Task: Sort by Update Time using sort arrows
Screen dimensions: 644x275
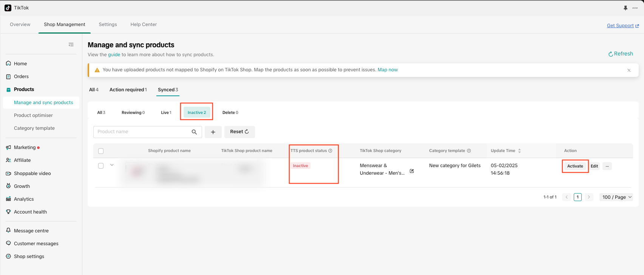Action: click(x=519, y=151)
